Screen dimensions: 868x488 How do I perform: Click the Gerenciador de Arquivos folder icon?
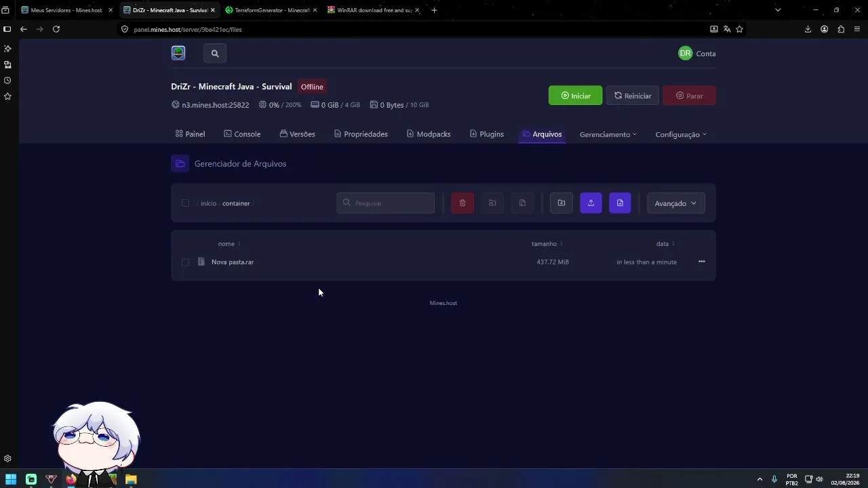point(180,164)
